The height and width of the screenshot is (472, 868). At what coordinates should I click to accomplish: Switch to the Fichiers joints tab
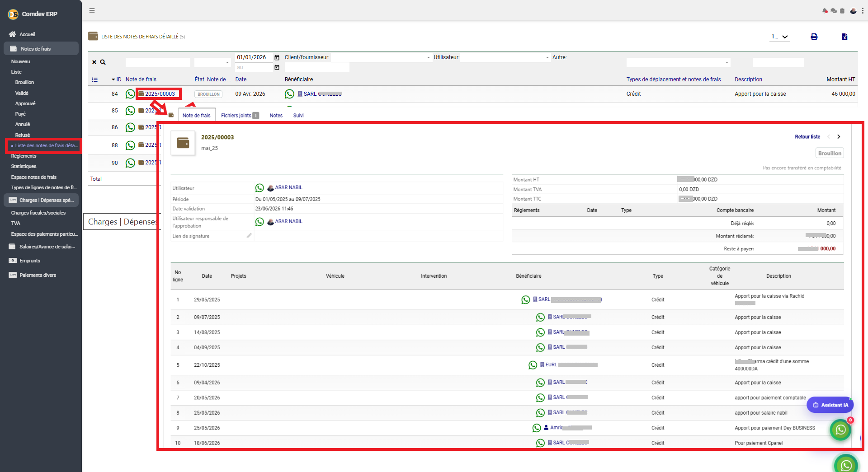pos(240,116)
